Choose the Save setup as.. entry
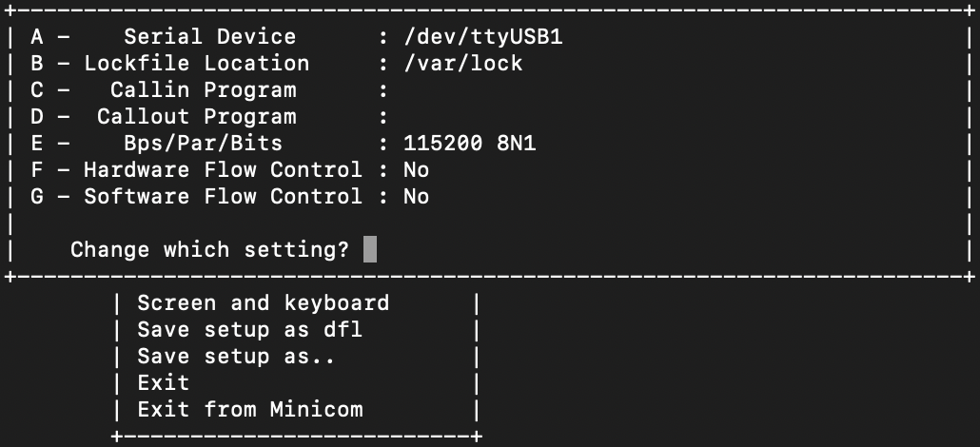The width and height of the screenshot is (980, 447). tap(236, 357)
